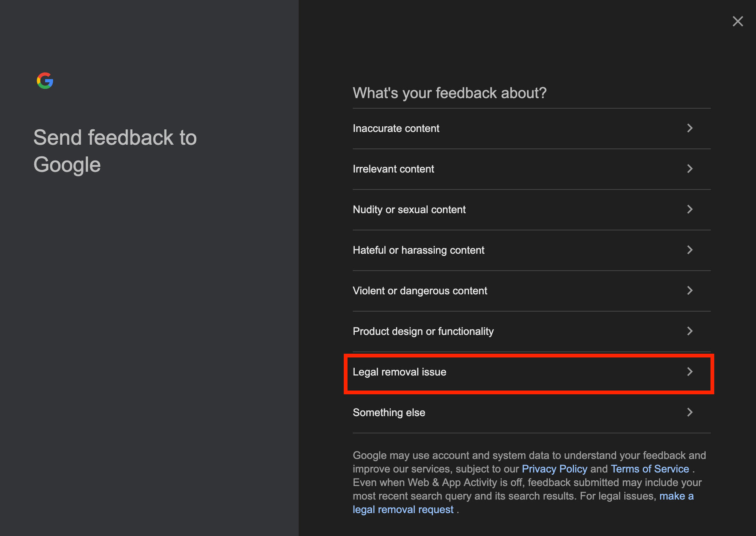The height and width of the screenshot is (536, 756).
Task: Choose Product design or functionality
Action: click(423, 332)
